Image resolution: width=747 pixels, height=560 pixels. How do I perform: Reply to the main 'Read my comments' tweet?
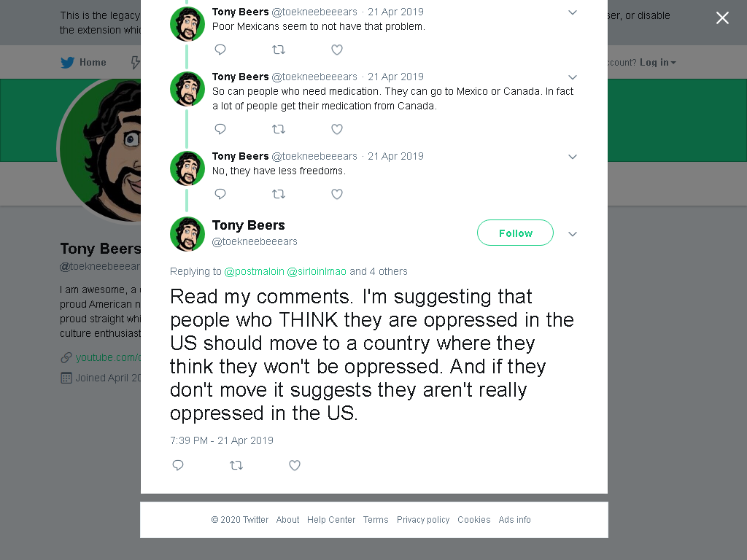click(x=178, y=465)
